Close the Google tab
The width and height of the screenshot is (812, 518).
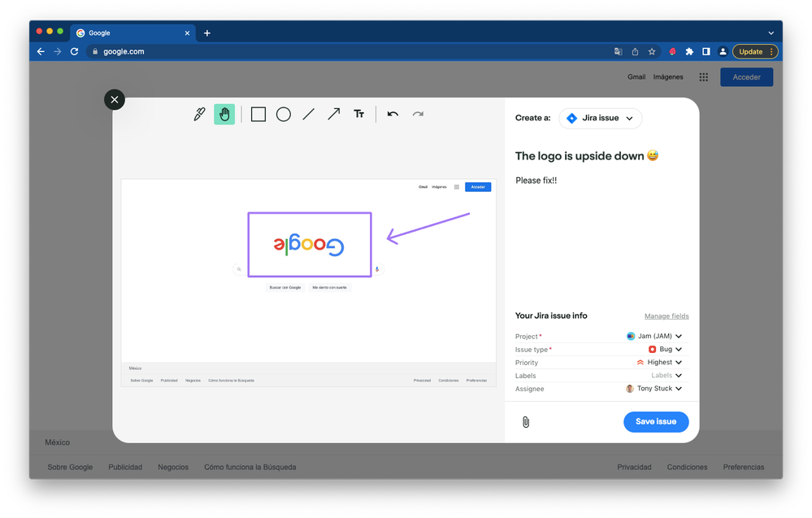[187, 33]
